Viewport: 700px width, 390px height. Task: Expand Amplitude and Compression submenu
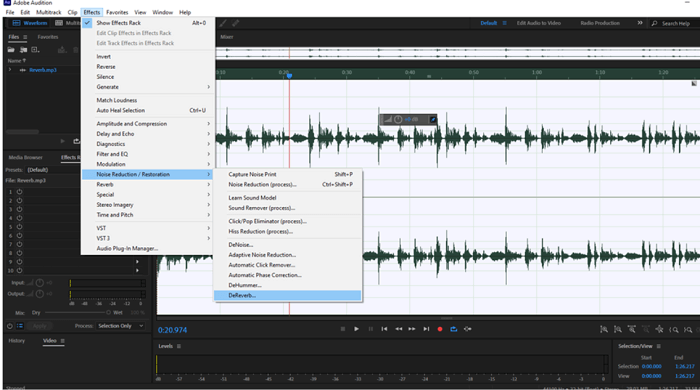pyautogui.click(x=148, y=124)
